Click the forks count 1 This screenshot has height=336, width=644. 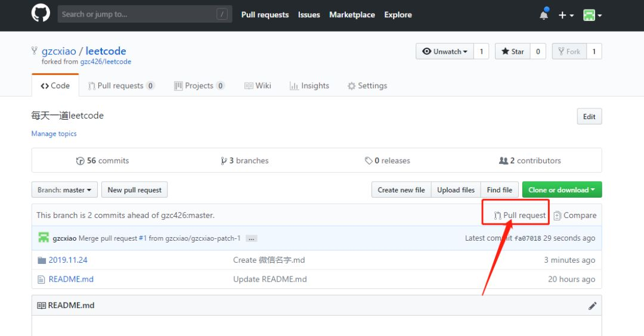coord(594,51)
